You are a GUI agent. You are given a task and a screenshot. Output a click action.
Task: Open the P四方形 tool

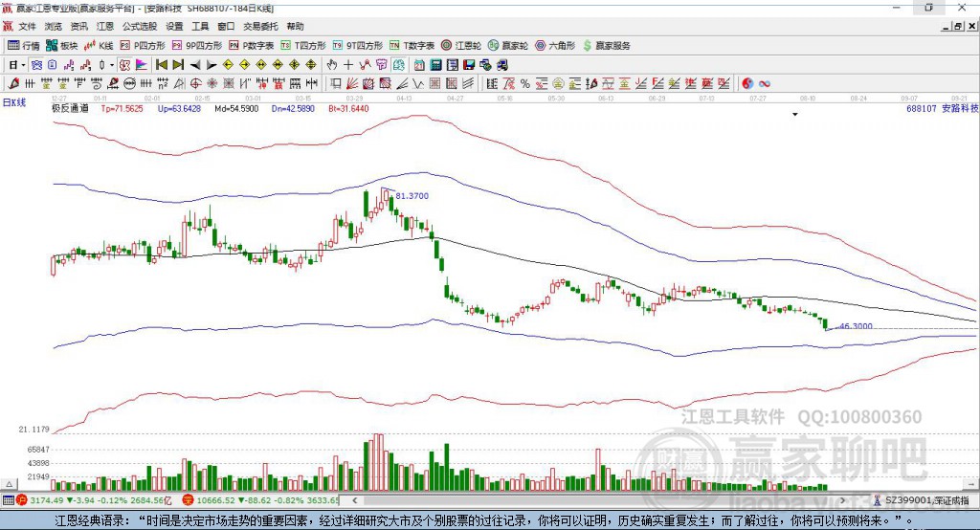pos(143,46)
